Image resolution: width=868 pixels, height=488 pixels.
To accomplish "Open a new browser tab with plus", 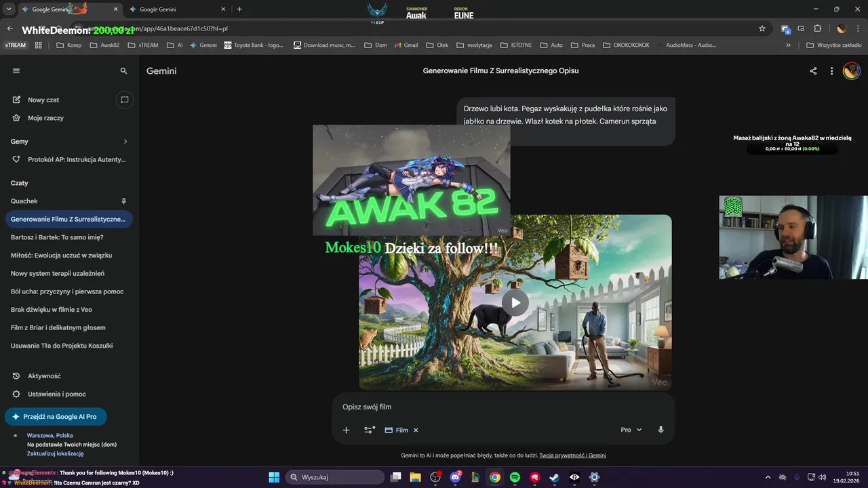I will [x=239, y=9].
